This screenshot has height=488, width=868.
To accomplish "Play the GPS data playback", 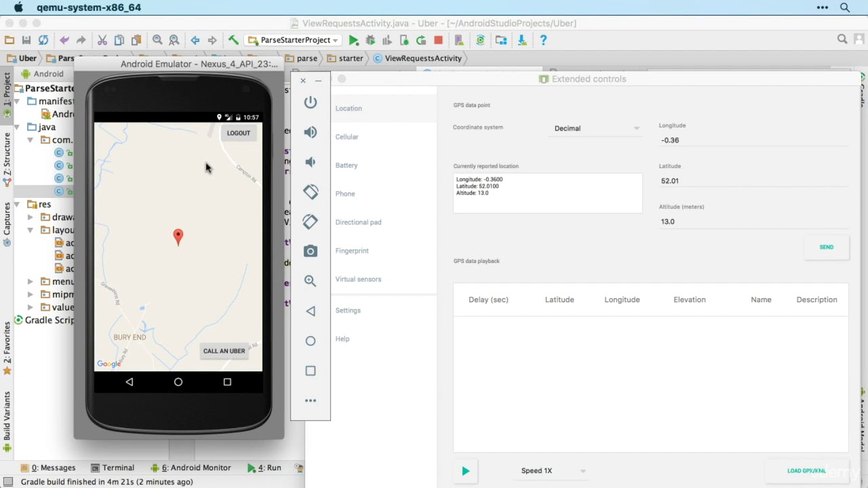I will tap(465, 470).
